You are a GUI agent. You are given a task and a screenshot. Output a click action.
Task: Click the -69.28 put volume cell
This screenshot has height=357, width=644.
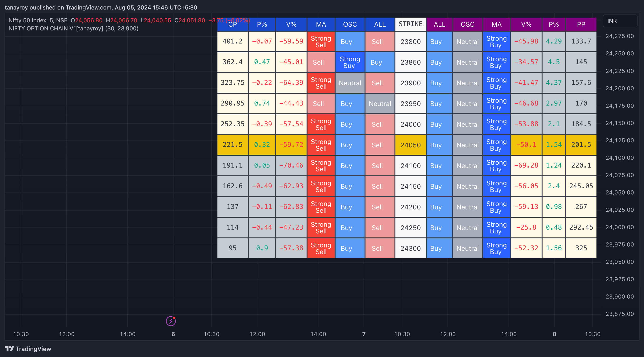526,165
